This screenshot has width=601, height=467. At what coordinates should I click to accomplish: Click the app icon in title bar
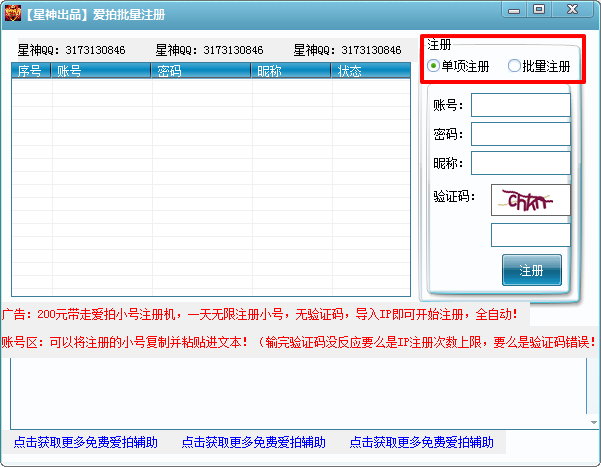coord(13,14)
